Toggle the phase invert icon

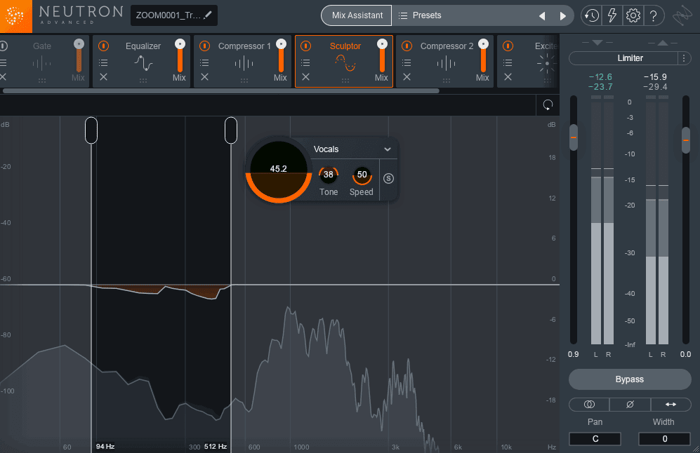click(630, 404)
